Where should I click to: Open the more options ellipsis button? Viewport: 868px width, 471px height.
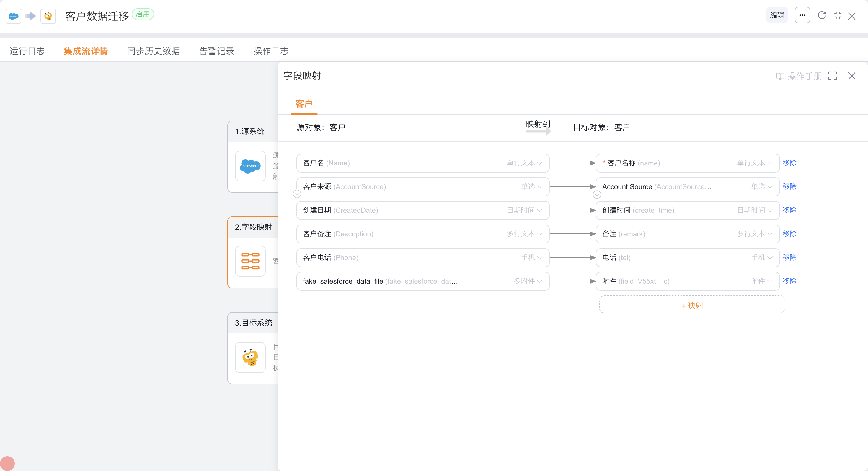coord(802,15)
